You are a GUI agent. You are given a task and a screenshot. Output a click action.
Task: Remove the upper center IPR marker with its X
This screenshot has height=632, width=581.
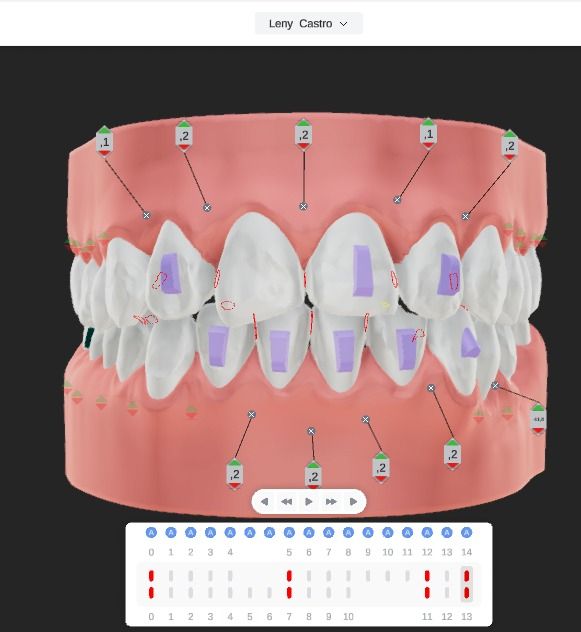(304, 206)
